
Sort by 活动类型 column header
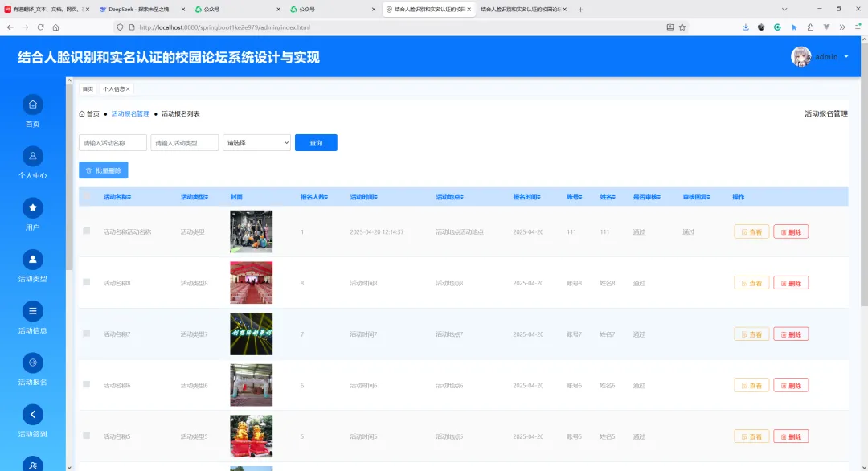click(194, 197)
